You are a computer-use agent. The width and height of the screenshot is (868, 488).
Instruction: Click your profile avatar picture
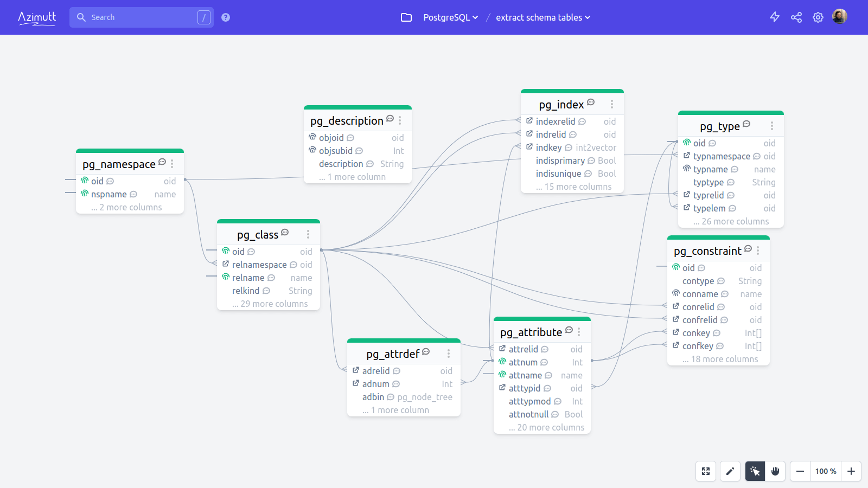point(839,16)
